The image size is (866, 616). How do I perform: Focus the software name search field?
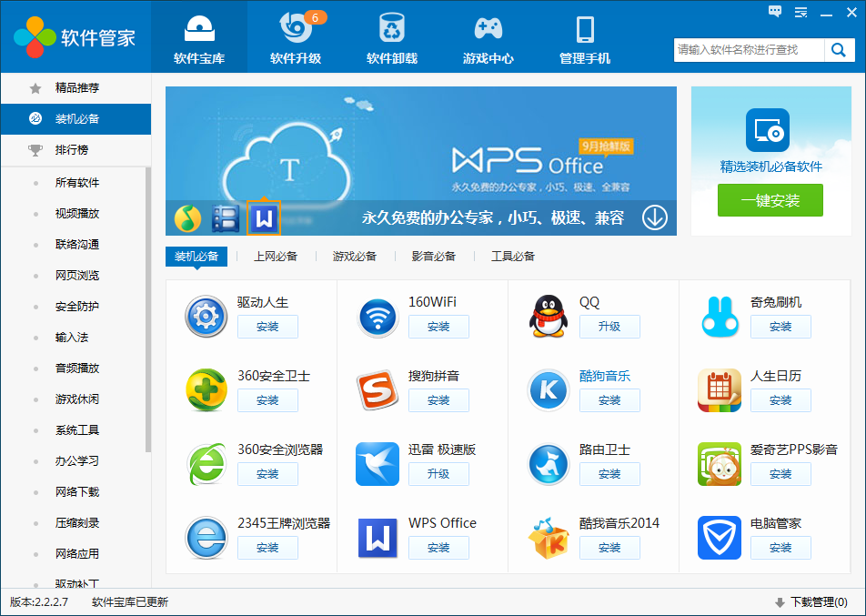coord(749,50)
